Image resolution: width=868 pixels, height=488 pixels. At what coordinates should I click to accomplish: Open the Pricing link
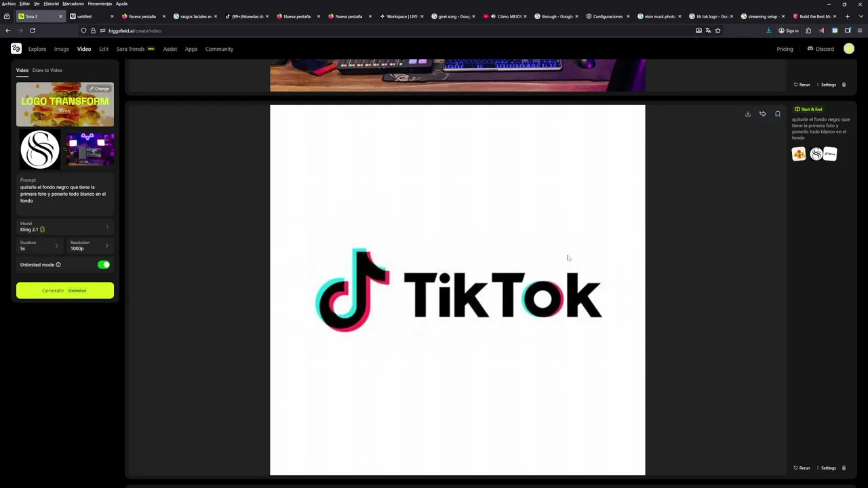tap(785, 49)
